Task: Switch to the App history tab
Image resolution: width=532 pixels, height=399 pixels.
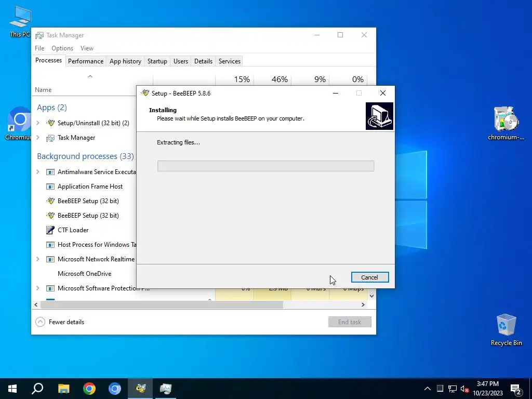Action: [x=125, y=61]
